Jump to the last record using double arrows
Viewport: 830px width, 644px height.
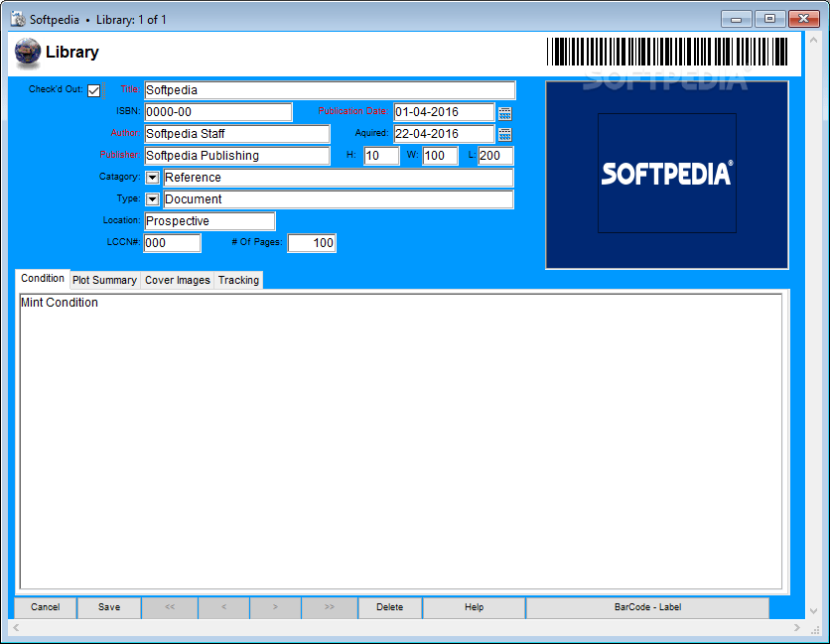[x=329, y=607]
